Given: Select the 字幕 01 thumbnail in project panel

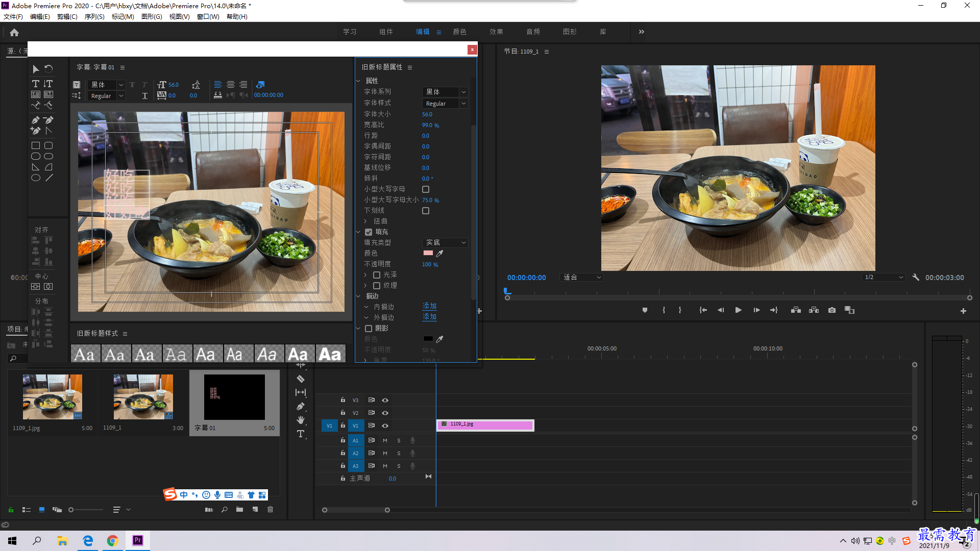Looking at the screenshot, I should tap(234, 397).
